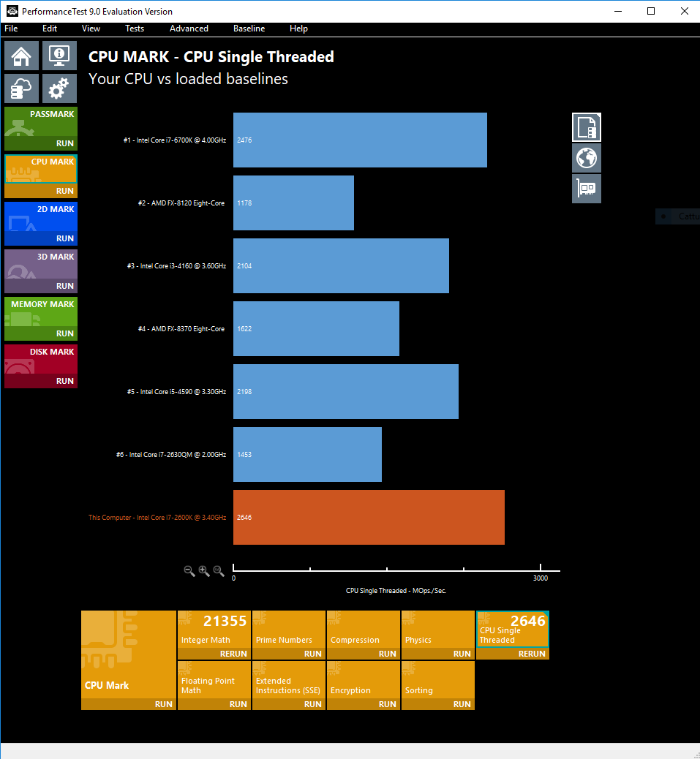Go to the Home screen icon

click(x=22, y=56)
